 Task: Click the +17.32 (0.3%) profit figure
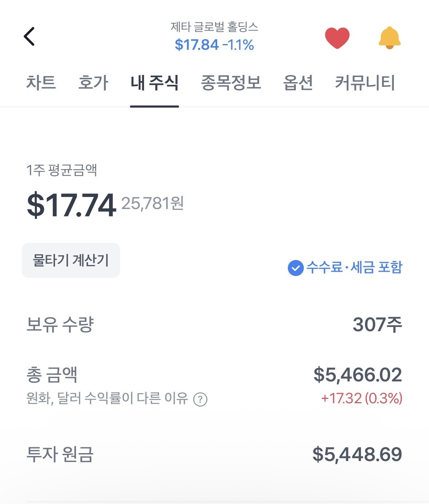pyautogui.click(x=362, y=399)
